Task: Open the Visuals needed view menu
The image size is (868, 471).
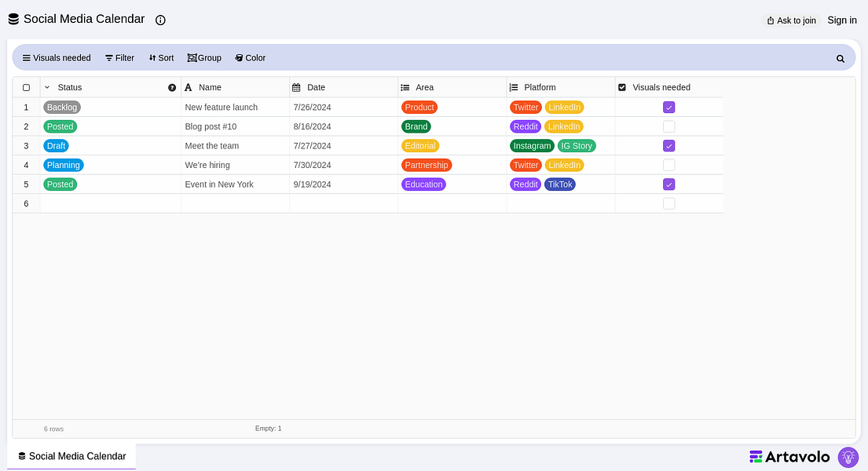Action: click(x=57, y=58)
